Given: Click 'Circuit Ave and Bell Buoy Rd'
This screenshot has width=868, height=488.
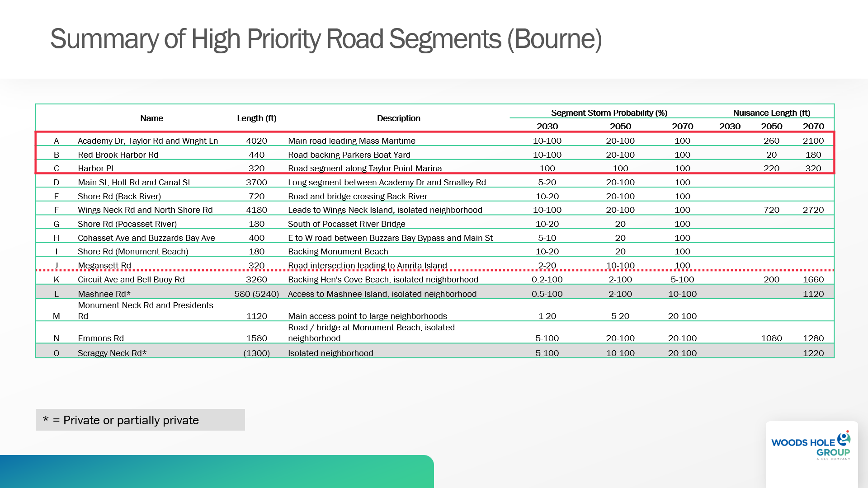Looking at the screenshot, I should click(x=131, y=280).
